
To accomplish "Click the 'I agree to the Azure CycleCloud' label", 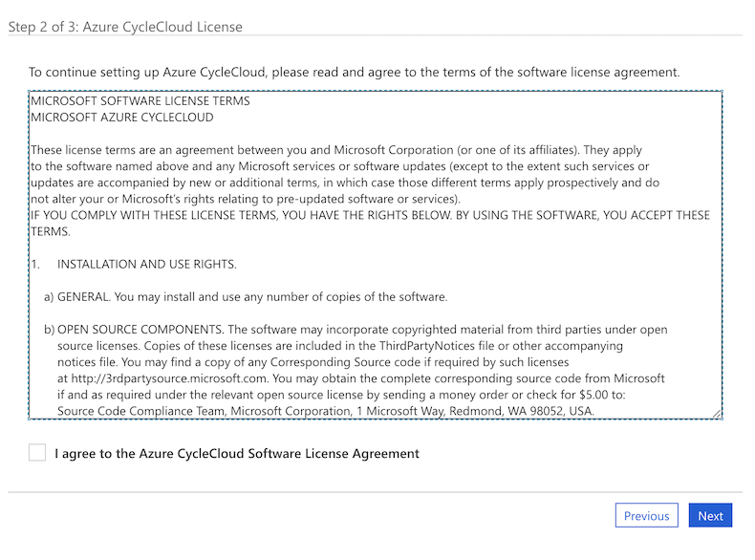I will click(237, 453).
